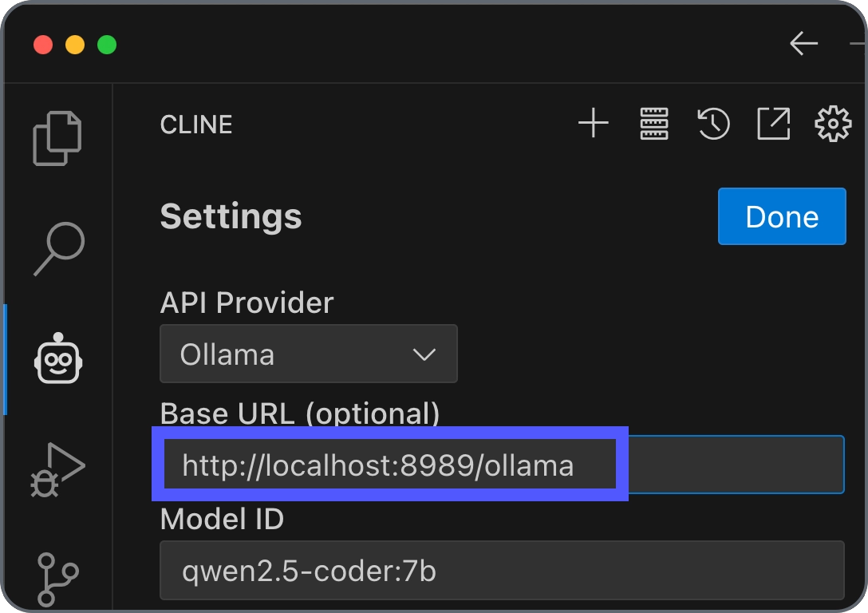
Task: Select the Cline robot sidebar icon
Action: coord(58,358)
